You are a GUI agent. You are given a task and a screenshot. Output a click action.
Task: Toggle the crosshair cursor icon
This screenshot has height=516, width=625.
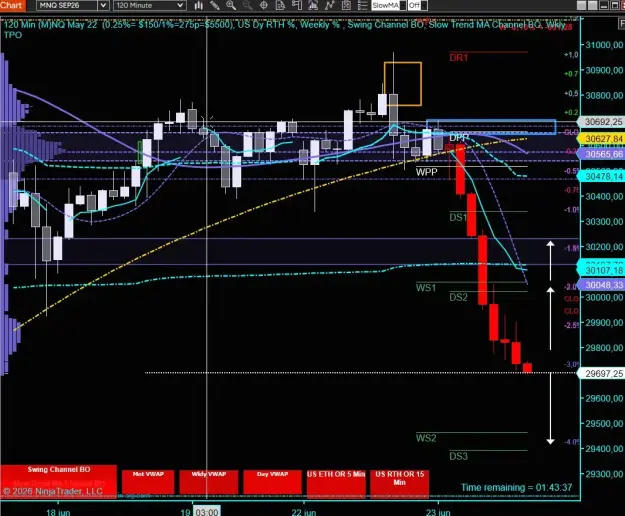point(263,5)
